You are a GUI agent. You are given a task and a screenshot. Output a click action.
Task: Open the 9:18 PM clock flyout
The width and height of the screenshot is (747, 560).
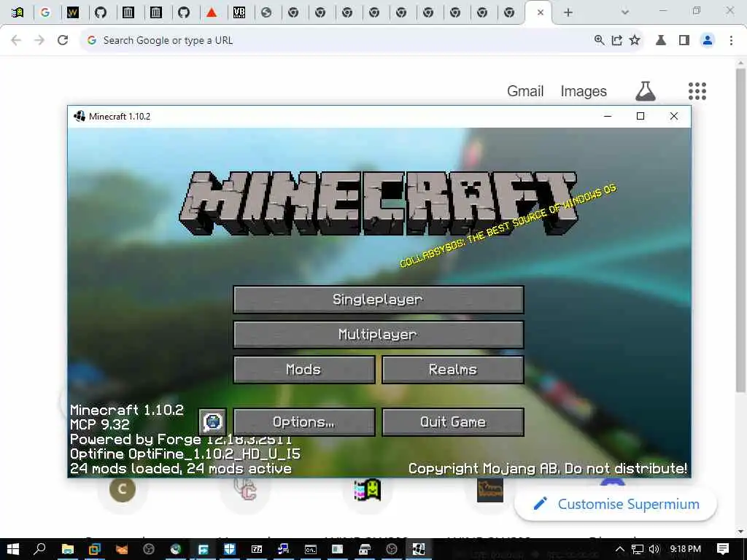[686, 549]
